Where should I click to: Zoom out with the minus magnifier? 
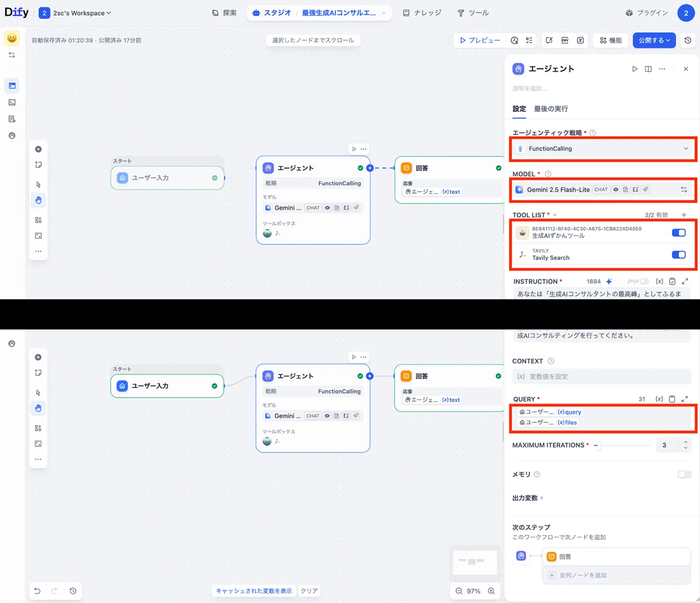coord(459,591)
